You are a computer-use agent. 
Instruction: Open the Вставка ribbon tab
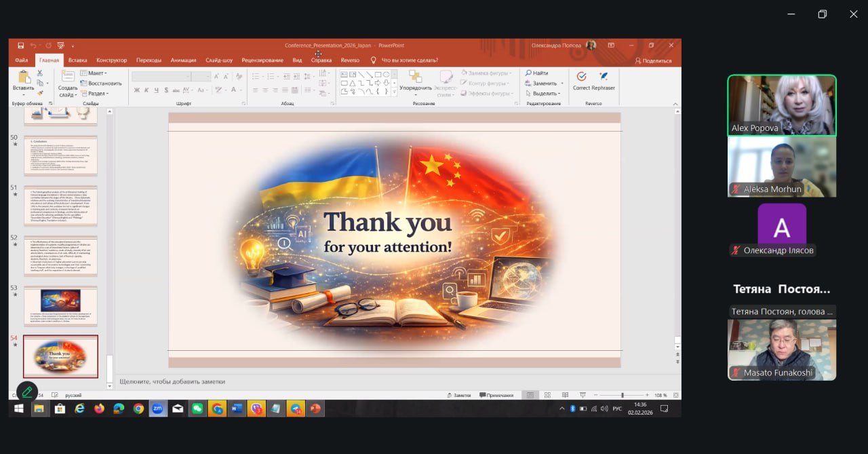77,60
